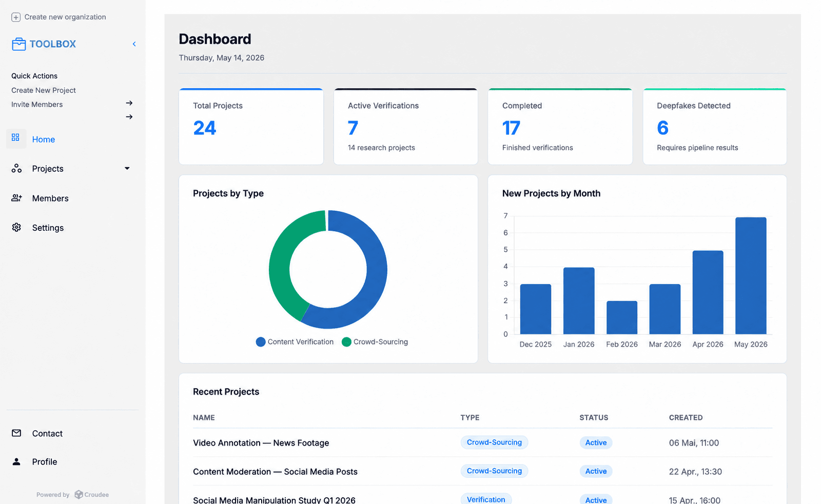
Task: Open Video Annotation — News Footage project
Action: pos(261,443)
